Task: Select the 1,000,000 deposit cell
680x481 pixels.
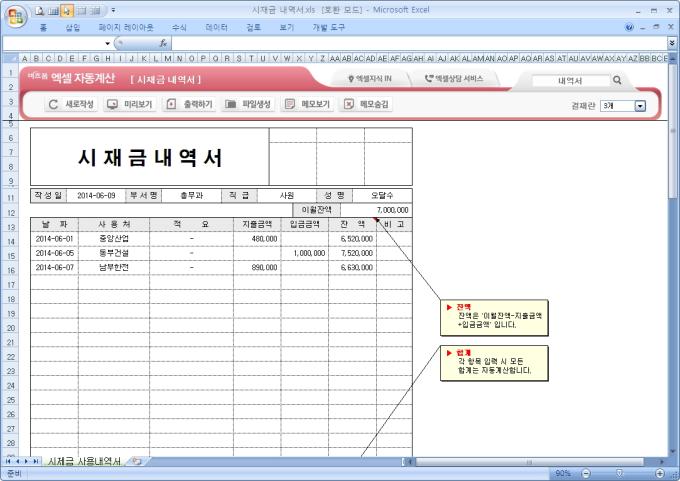Action: tap(305, 253)
